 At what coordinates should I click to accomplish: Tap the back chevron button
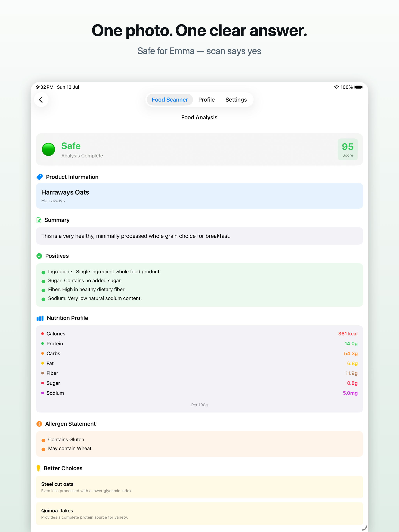coord(41,100)
